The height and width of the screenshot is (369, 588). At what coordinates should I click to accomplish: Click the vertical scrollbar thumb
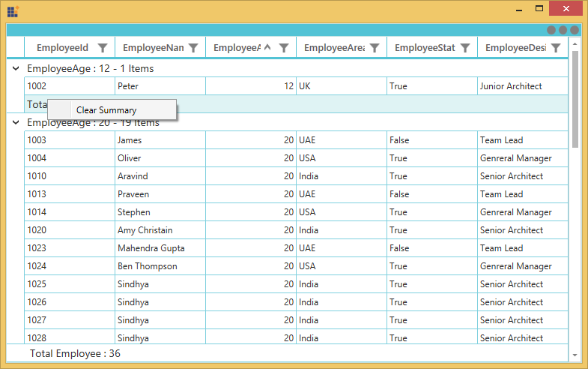pos(575,99)
